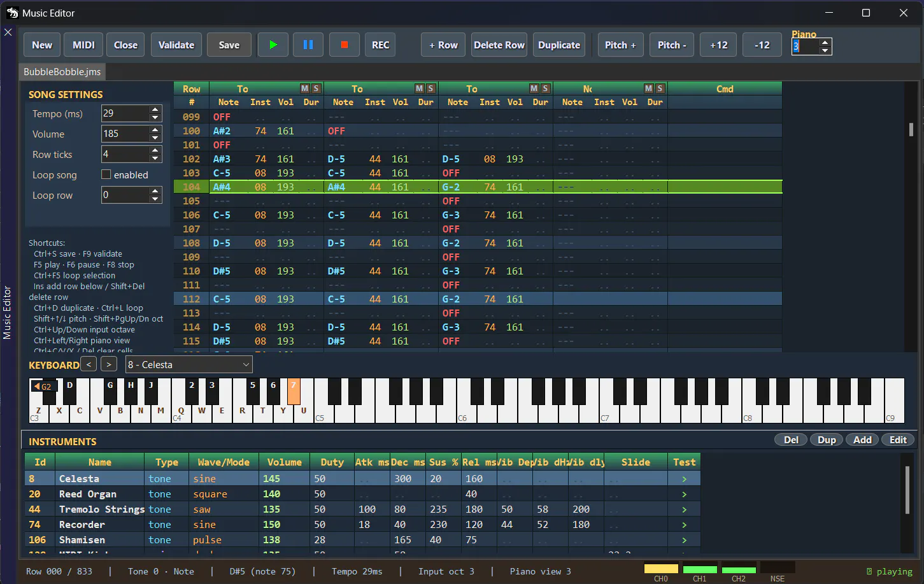Click the Tempo input field
The image size is (924, 584).
125,113
